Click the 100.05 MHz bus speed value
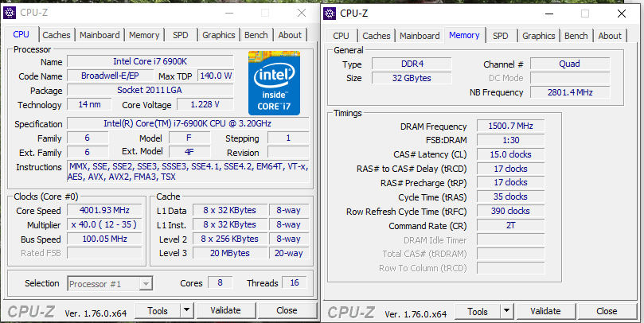This screenshot has width=644, height=323. click(105, 239)
